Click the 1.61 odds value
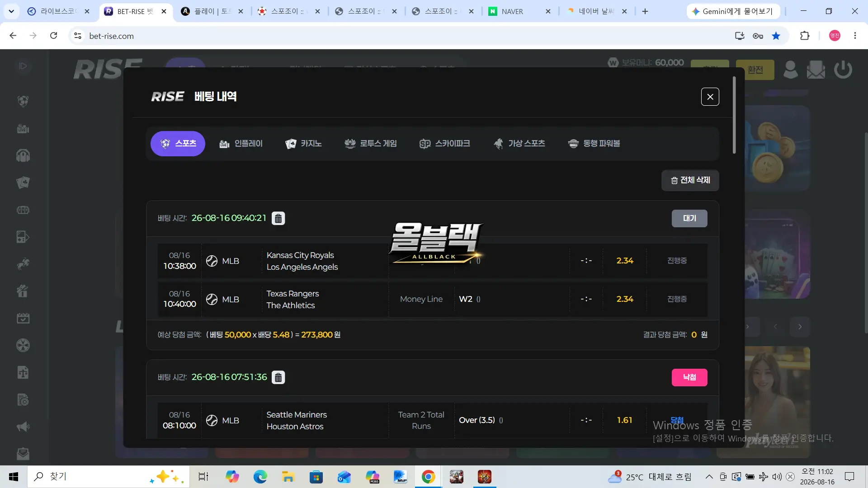868x488 pixels. click(624, 420)
